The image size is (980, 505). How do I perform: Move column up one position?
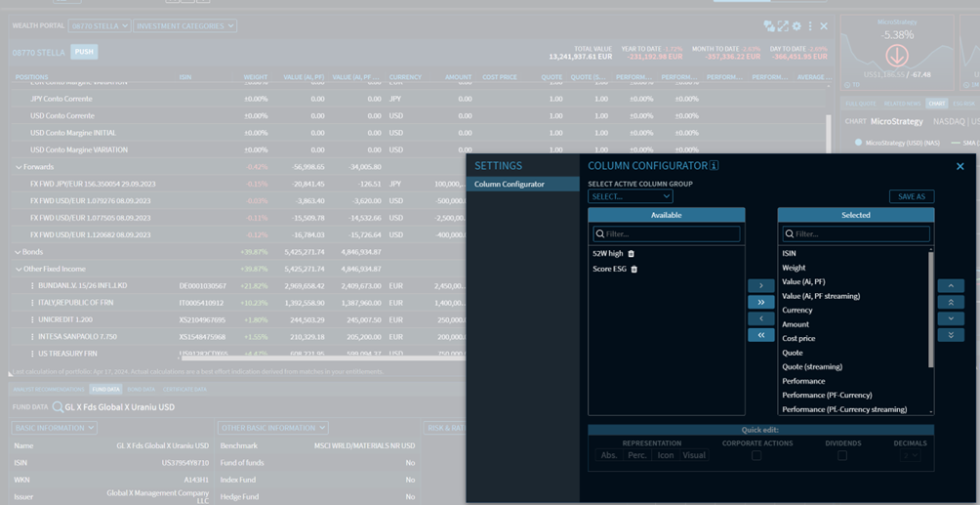tap(950, 286)
